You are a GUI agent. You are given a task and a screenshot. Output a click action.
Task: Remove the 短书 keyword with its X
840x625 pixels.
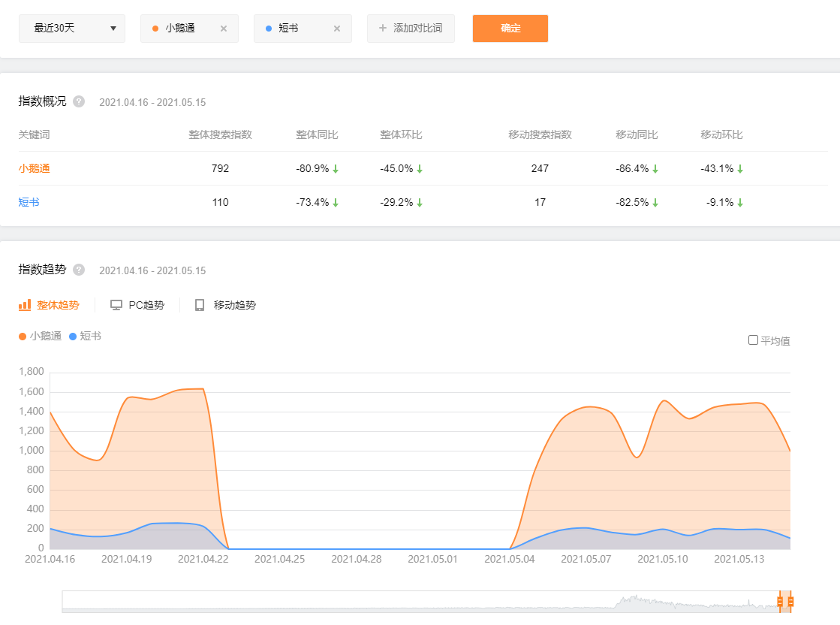click(x=336, y=29)
